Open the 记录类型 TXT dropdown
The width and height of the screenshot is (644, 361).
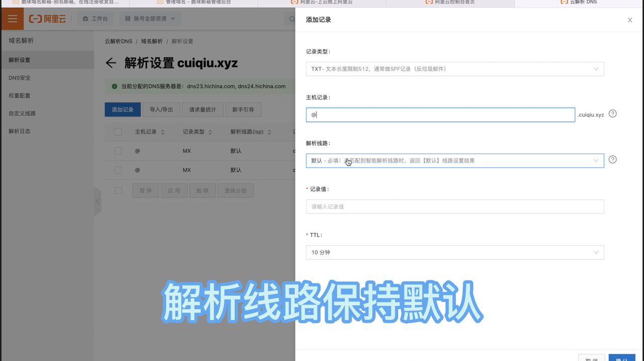point(455,69)
